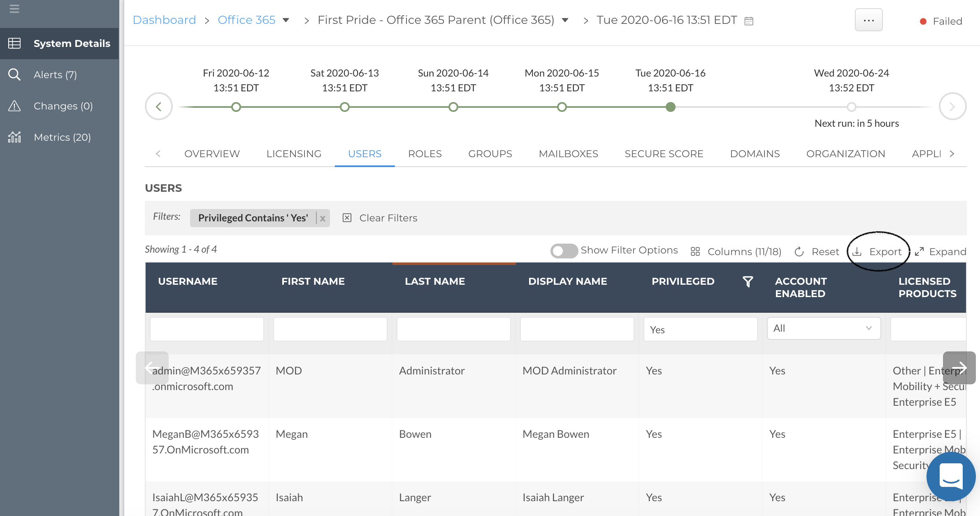980x516 pixels.
Task: Select the Wed 2020-06-24 timeline point
Action: [x=852, y=107]
